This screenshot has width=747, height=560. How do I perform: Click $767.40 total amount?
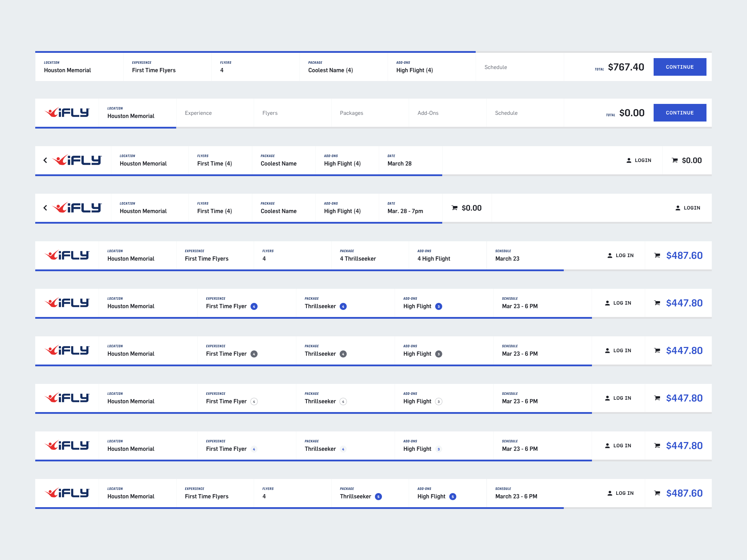tap(626, 67)
